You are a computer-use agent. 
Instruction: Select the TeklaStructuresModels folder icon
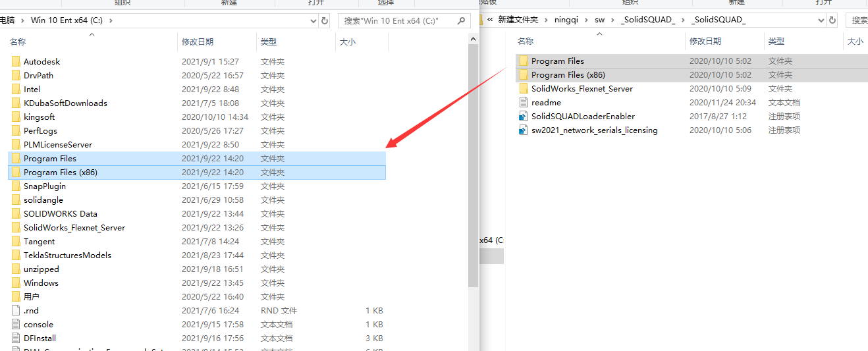pos(16,256)
